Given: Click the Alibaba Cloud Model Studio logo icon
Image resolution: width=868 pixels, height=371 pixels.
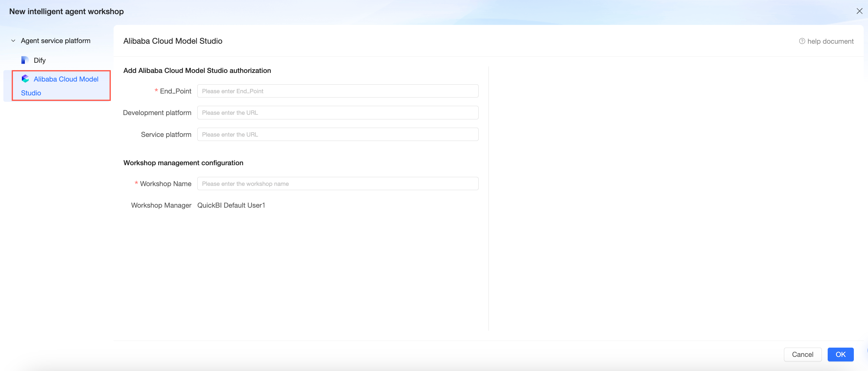Looking at the screenshot, I should tap(25, 79).
